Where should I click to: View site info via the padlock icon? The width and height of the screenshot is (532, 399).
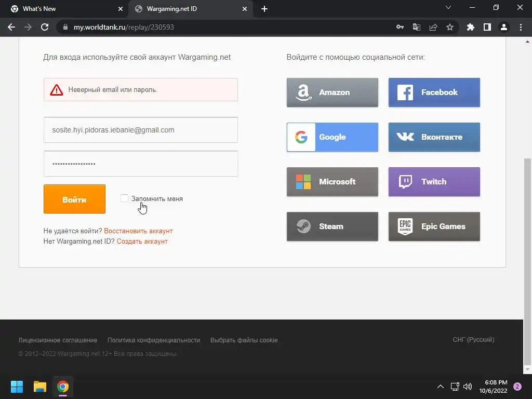(x=65, y=27)
